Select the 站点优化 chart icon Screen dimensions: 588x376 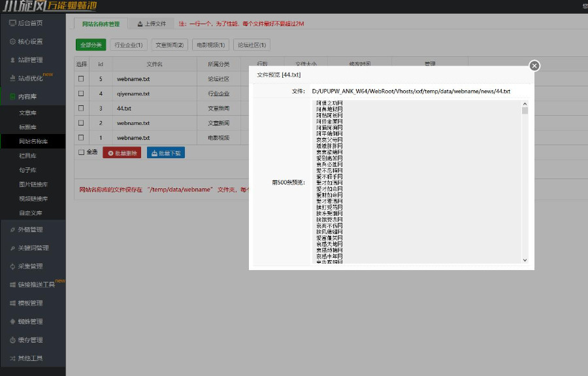coord(12,78)
